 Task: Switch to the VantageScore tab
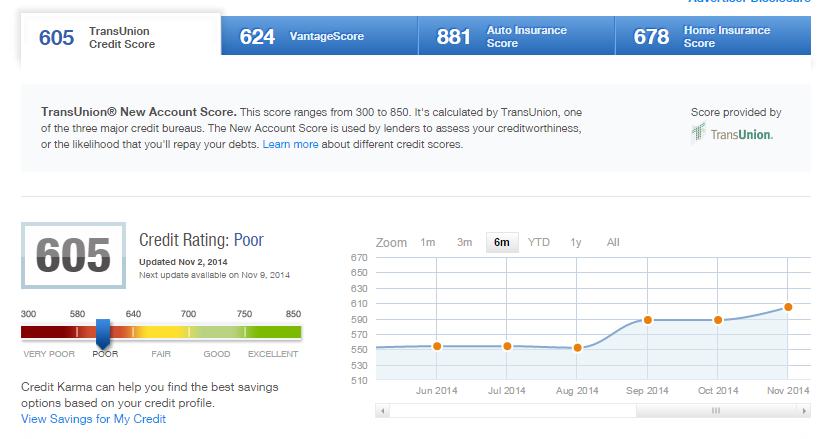pos(320,36)
